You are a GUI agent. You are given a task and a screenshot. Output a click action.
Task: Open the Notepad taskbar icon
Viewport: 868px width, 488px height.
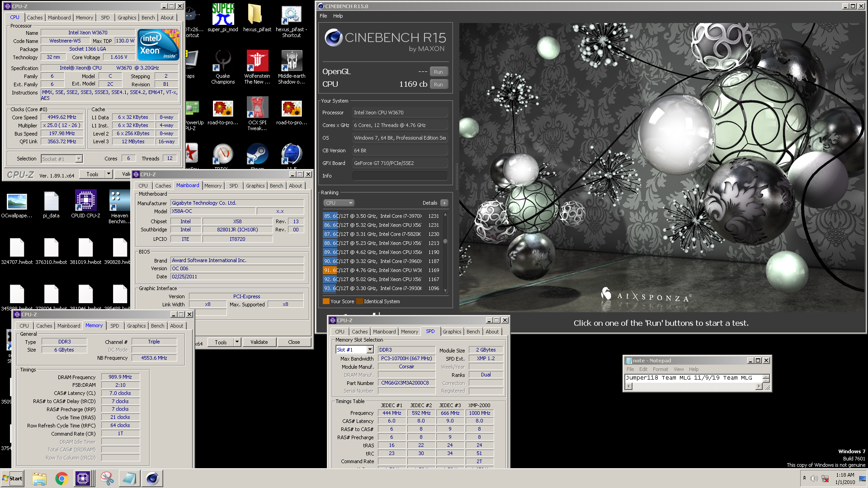129,479
